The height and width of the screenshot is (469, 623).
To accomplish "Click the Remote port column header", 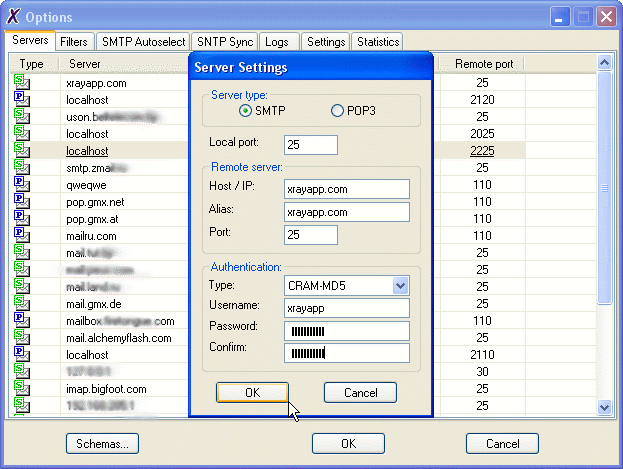I will click(483, 64).
